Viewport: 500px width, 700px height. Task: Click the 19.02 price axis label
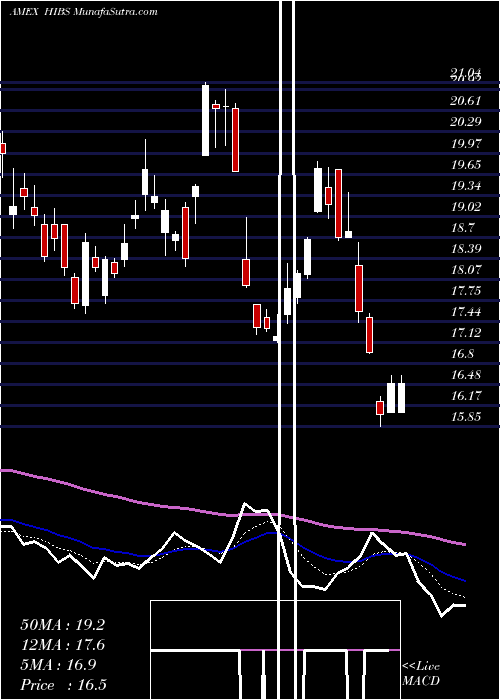(466, 207)
